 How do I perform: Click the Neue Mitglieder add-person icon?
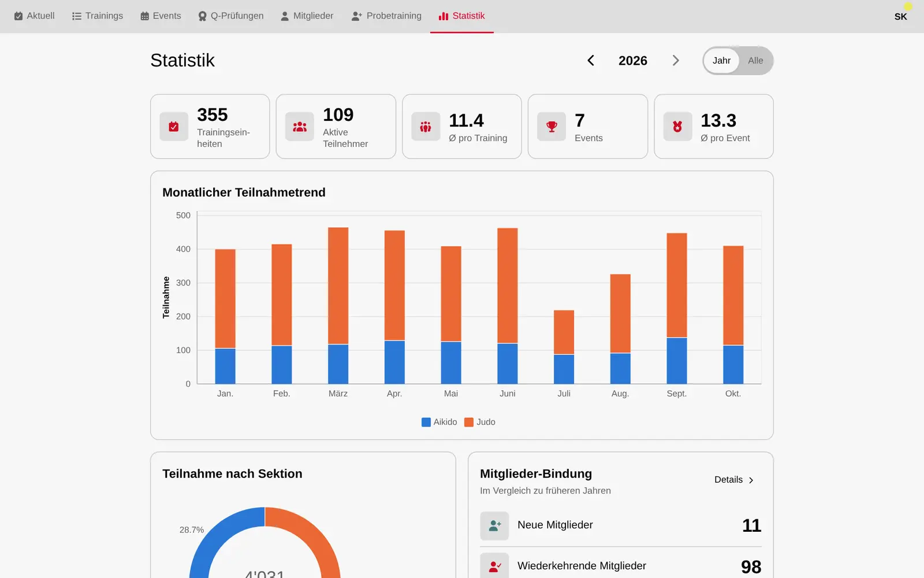pos(494,525)
